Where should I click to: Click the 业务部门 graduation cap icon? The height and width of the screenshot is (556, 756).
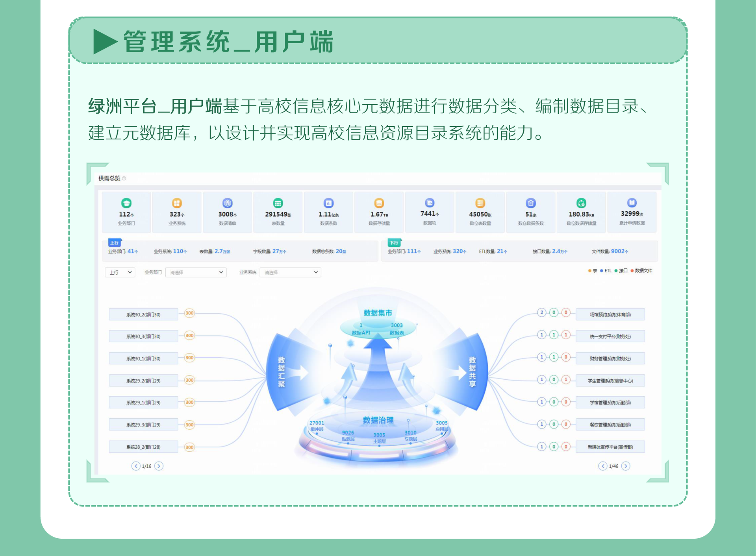pyautogui.click(x=126, y=203)
